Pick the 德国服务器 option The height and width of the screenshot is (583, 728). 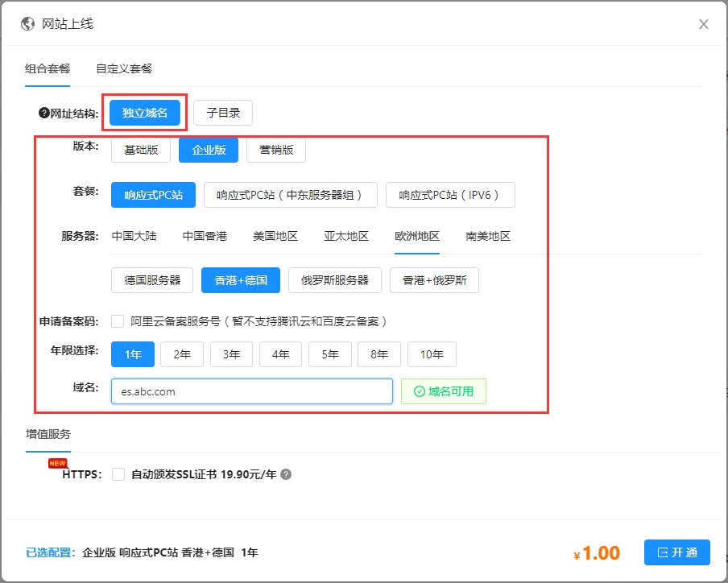pyautogui.click(x=152, y=280)
